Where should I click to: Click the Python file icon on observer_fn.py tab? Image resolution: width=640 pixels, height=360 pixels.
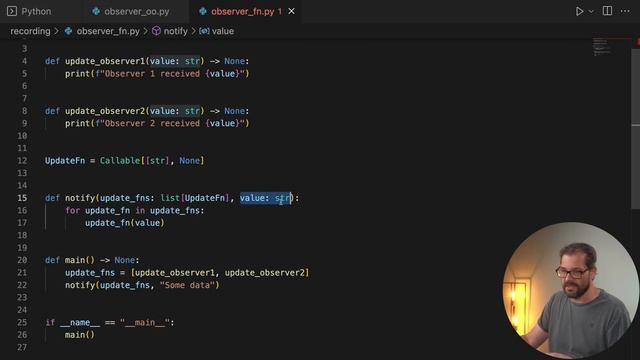pyautogui.click(x=203, y=11)
